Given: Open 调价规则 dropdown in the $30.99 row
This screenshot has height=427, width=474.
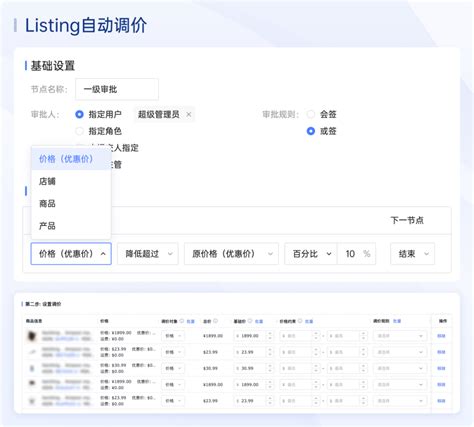Looking at the screenshot, I should [400, 368].
